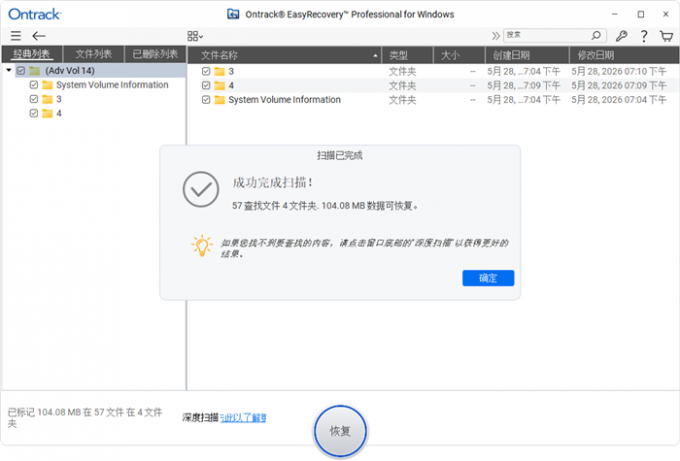This screenshot has height=461, width=680.
Task: Go back with the left arrow icon
Action: pos(39,36)
